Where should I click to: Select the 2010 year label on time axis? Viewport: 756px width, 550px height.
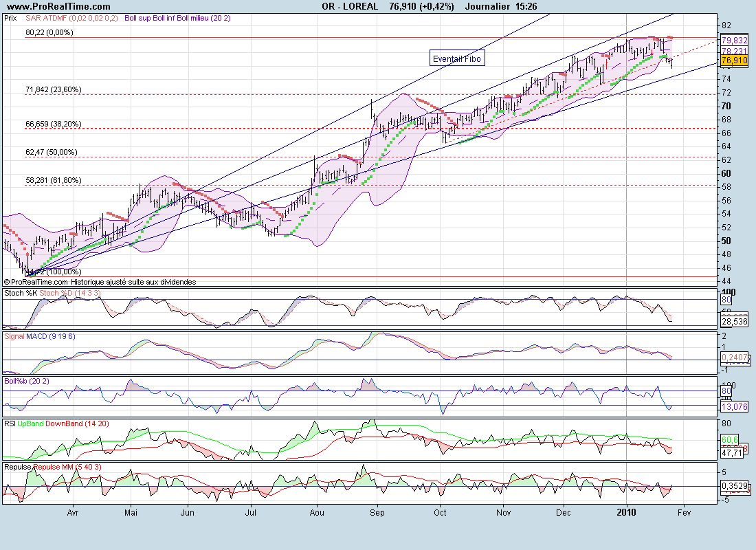pos(626,512)
